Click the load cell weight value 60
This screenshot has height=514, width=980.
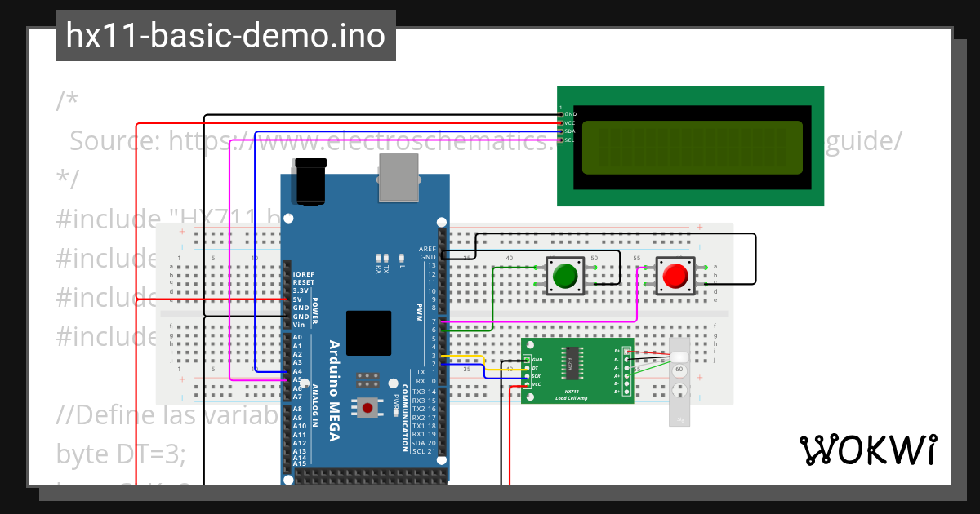point(679,370)
